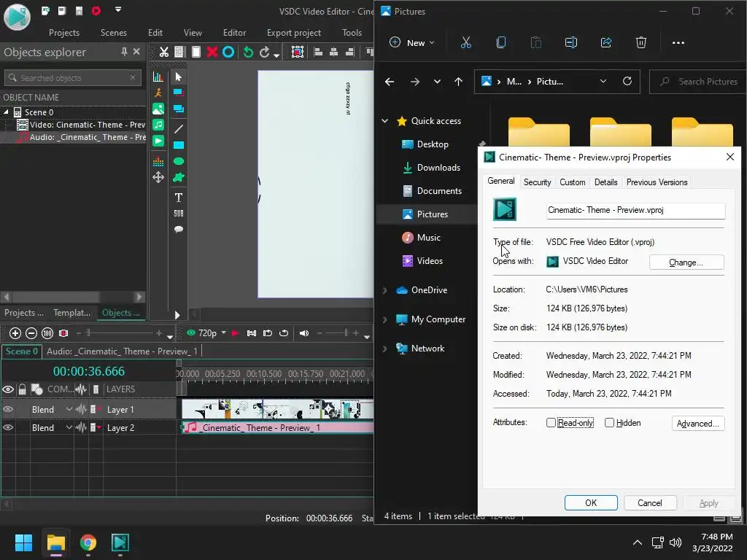Expand the Network tree node
747x560 pixels.
[x=385, y=349]
